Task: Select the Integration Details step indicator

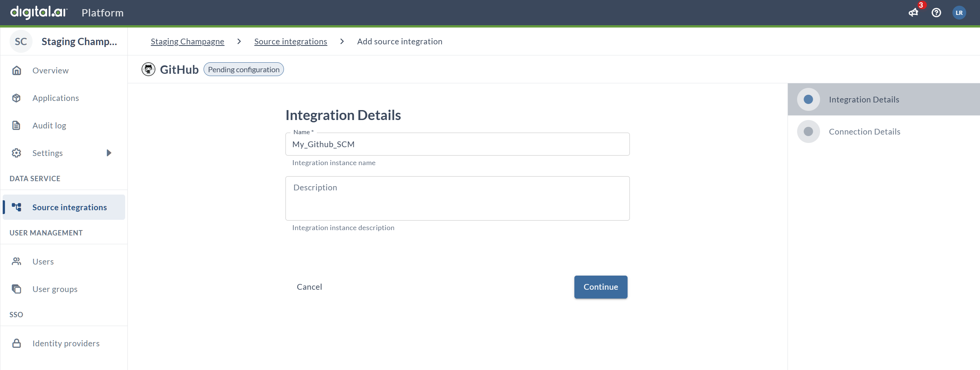Action: 808,99
